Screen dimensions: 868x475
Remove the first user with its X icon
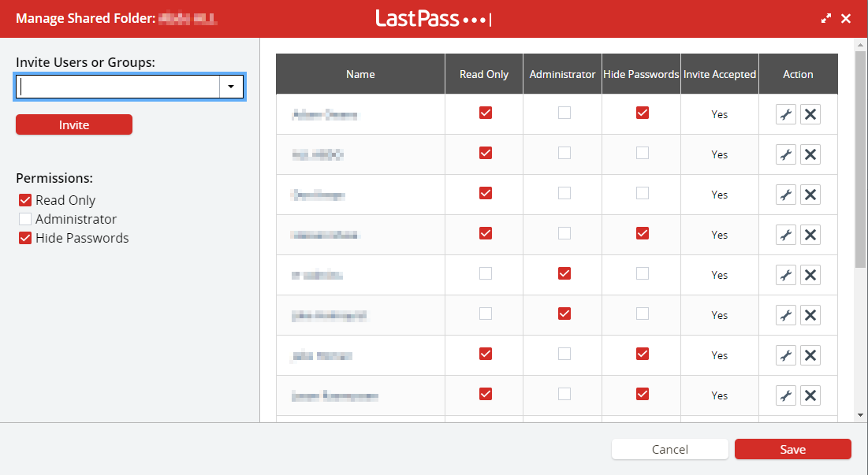coord(810,114)
